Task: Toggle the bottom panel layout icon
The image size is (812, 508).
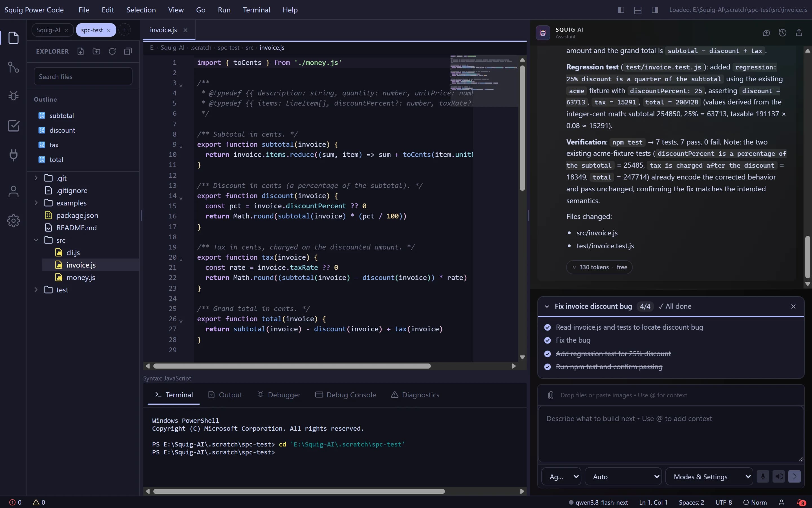Action: 638,10
